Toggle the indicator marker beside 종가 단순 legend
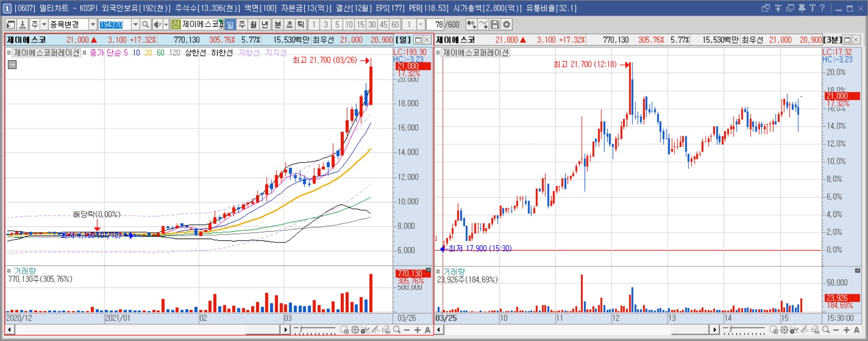The image size is (868, 341). tap(84, 53)
